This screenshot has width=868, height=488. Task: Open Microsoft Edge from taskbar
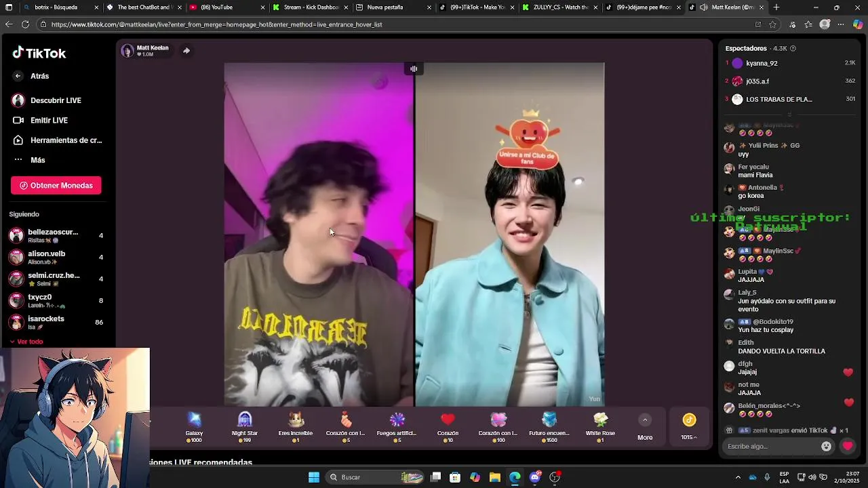(x=515, y=477)
